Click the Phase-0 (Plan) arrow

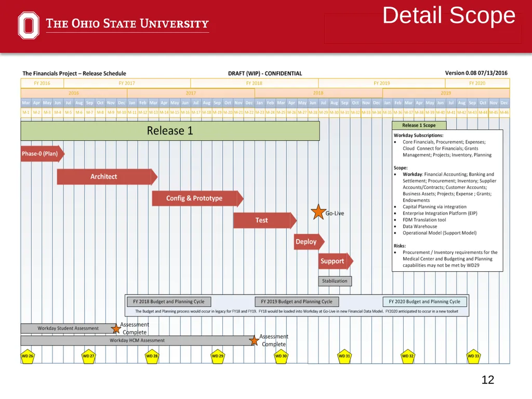click(43, 154)
